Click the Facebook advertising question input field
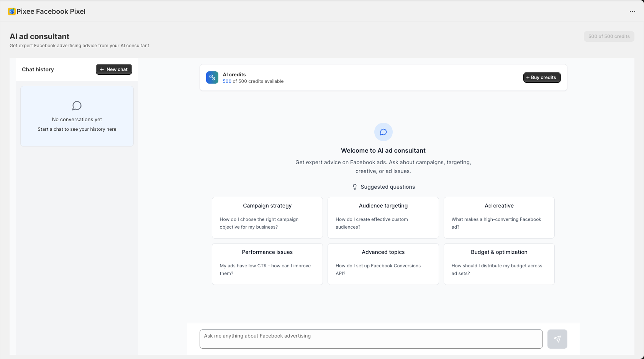644x359 pixels. (x=370, y=339)
